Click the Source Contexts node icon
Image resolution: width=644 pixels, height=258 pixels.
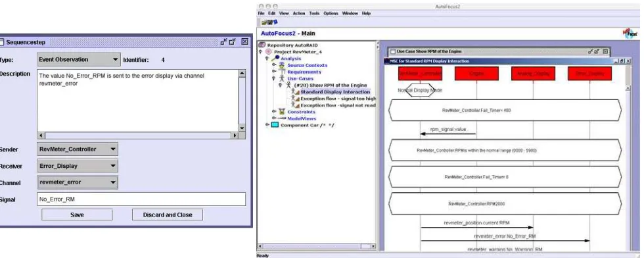pos(282,65)
